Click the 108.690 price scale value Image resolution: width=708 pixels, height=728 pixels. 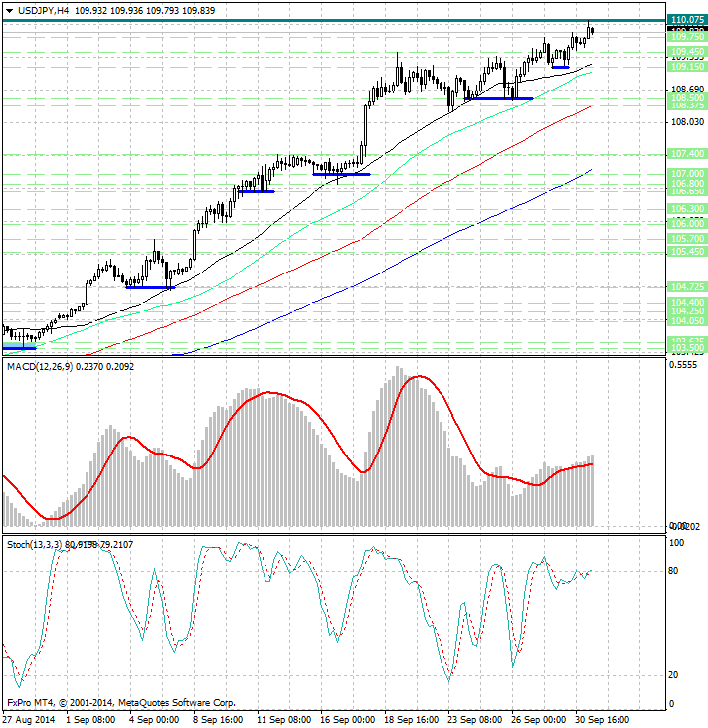687,89
